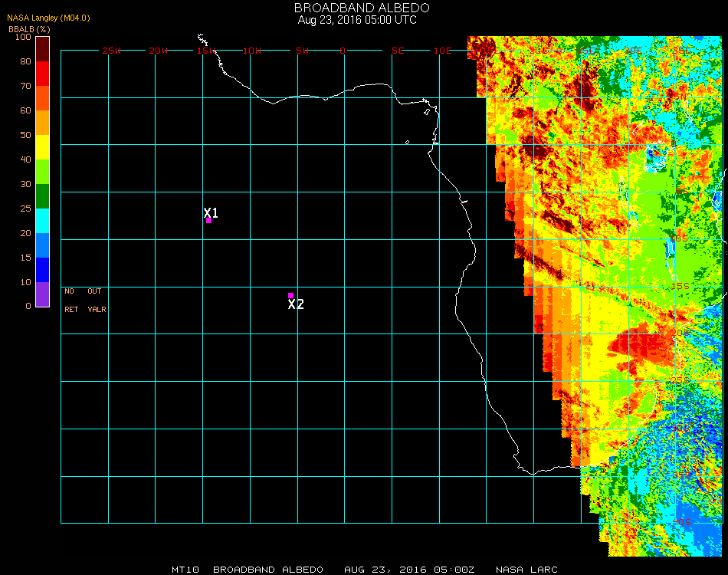Click the 'BBALB (%)' colorbar heading

[29, 29]
